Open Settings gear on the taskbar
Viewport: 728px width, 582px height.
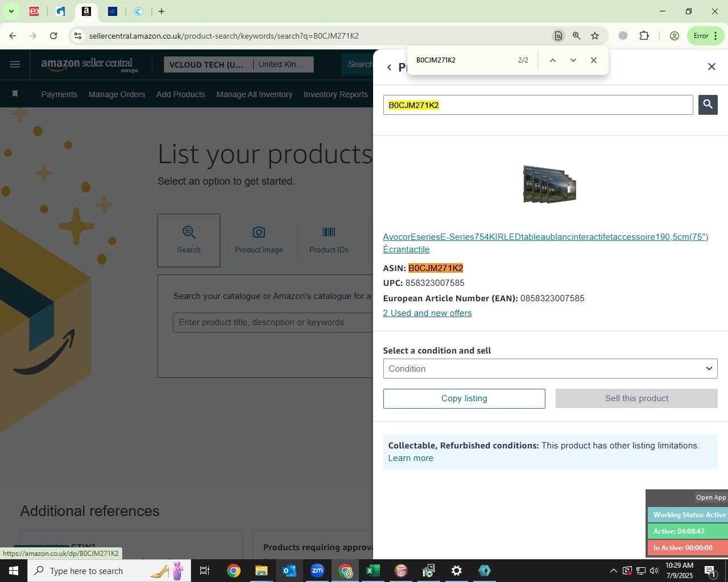pyautogui.click(x=456, y=571)
